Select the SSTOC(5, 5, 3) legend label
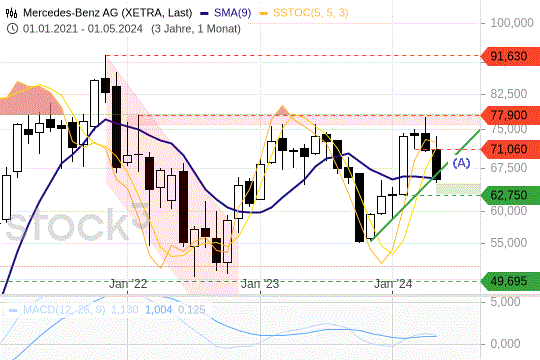 click(x=311, y=13)
